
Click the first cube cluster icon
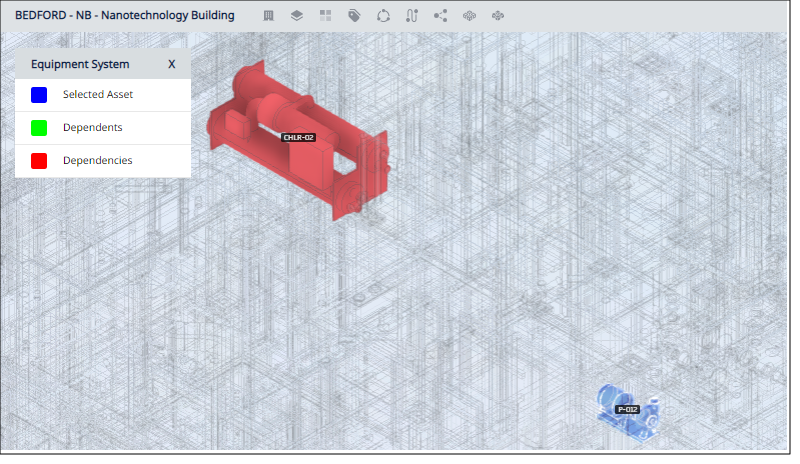(x=469, y=16)
